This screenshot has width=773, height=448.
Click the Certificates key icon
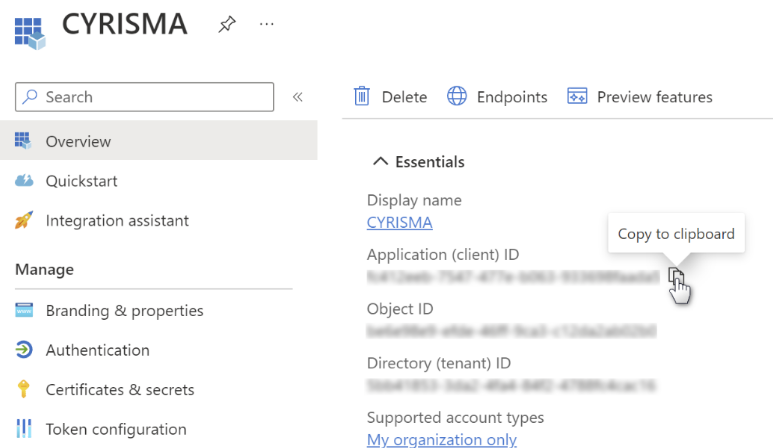23,389
